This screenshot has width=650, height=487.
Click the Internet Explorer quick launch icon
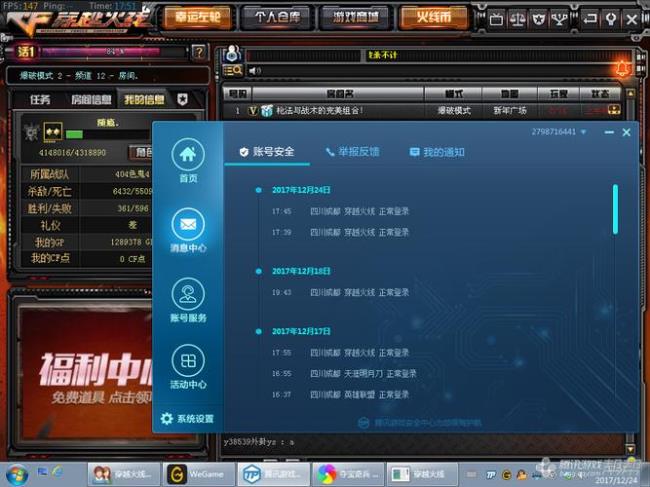[58, 471]
